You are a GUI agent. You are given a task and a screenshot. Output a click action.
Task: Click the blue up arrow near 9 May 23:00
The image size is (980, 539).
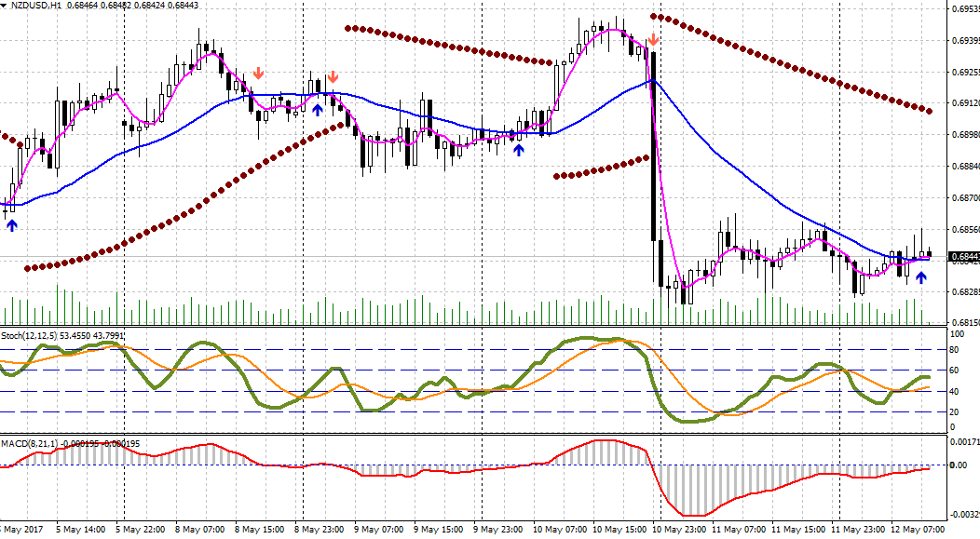tap(519, 148)
